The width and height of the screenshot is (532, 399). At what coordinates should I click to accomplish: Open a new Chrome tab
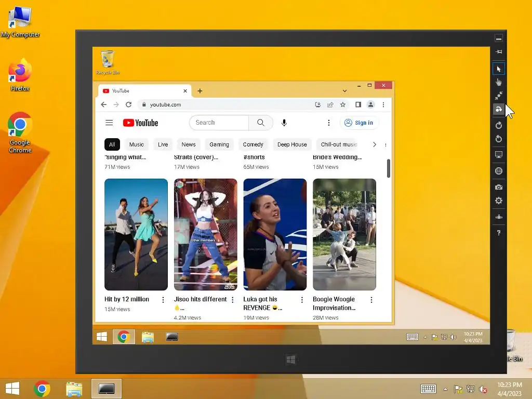[x=200, y=91]
